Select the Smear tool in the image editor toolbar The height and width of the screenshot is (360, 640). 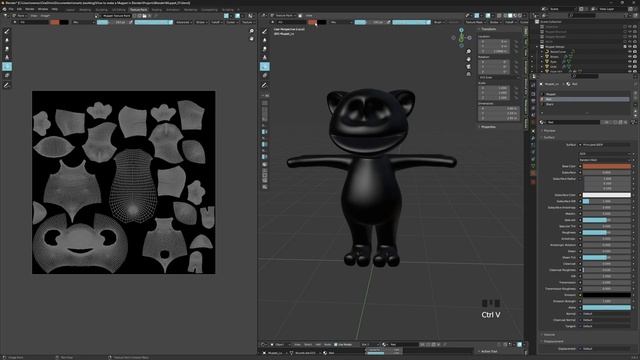tap(7, 49)
